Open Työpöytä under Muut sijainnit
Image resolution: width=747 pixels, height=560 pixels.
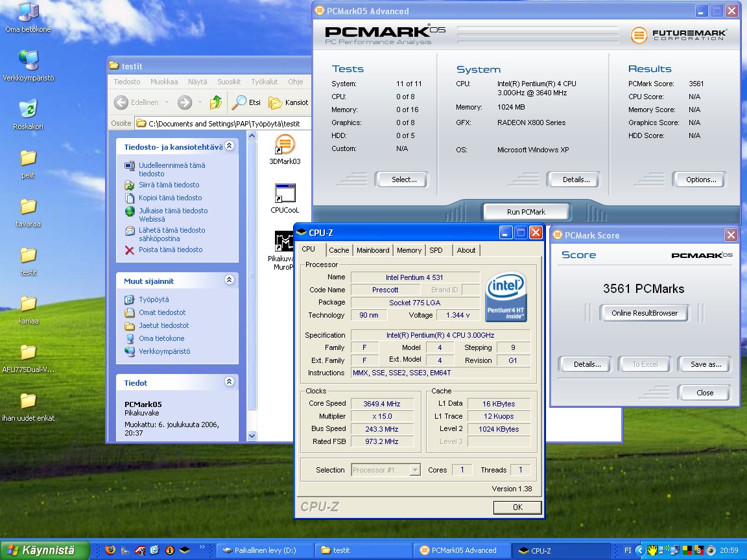[x=154, y=299]
